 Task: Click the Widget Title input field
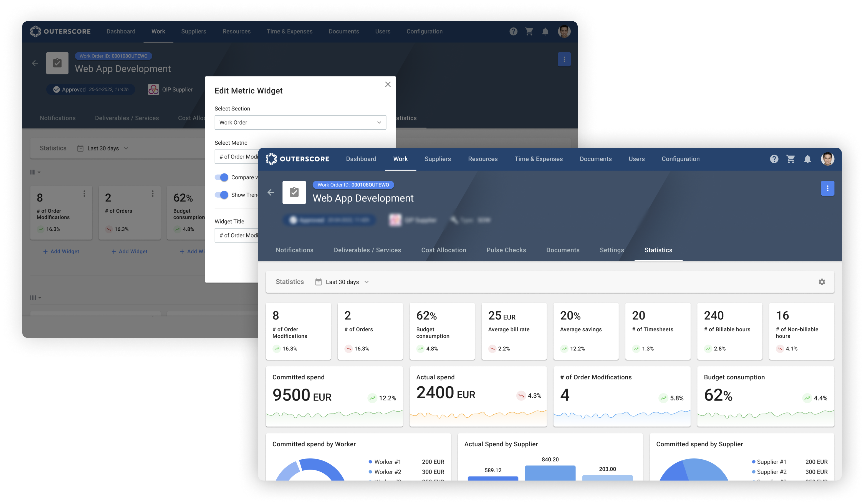(237, 235)
